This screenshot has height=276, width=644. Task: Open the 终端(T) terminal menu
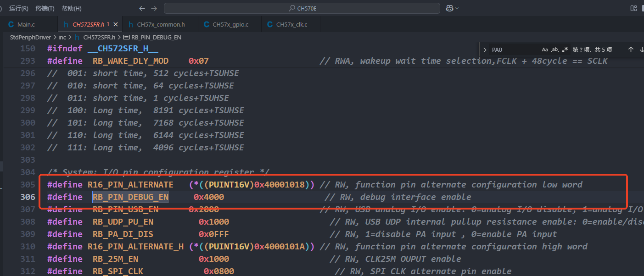[45, 8]
